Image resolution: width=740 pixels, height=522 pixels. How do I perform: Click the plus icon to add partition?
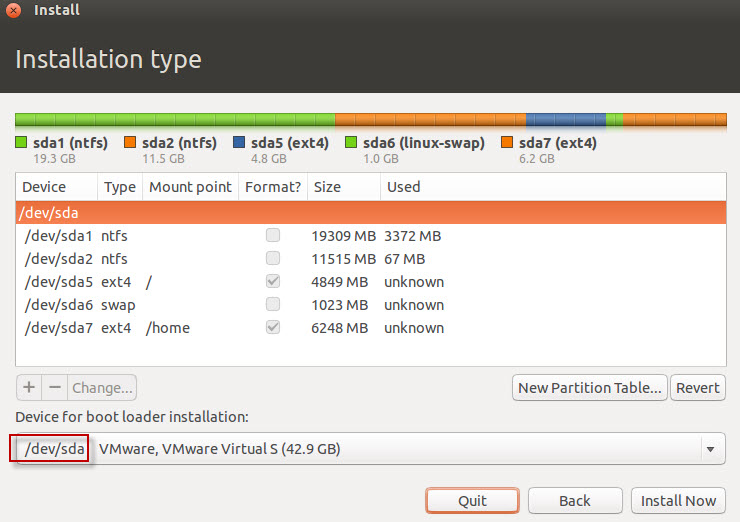click(x=29, y=387)
